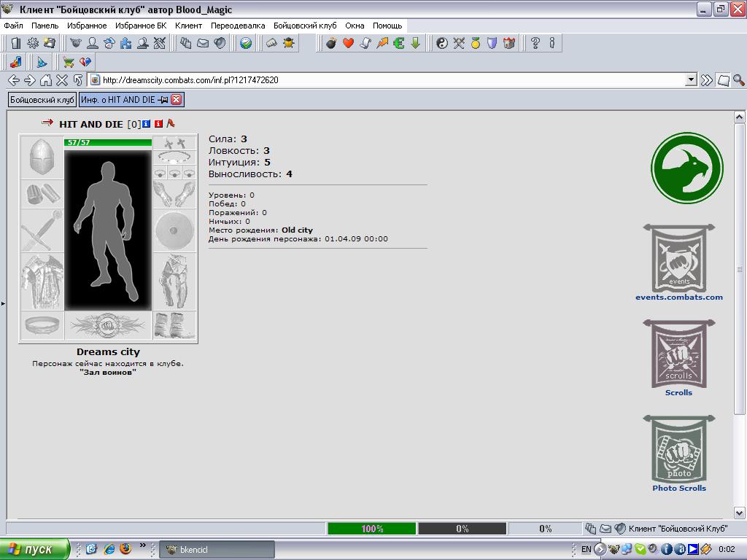This screenshot has width=747, height=560.
Task: Expand the address bar URL dropdown
Action: [x=691, y=80]
